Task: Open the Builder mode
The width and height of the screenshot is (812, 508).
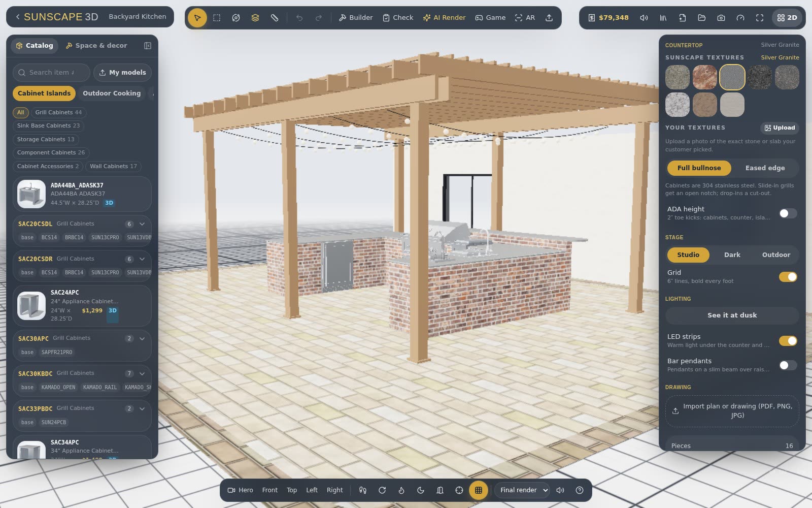Action: 356,18
